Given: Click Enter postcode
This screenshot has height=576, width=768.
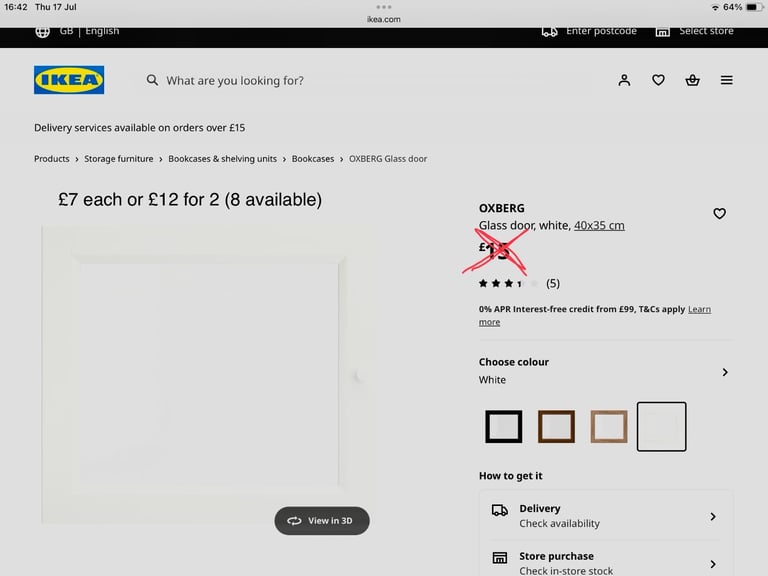Looking at the screenshot, I should [x=601, y=31].
